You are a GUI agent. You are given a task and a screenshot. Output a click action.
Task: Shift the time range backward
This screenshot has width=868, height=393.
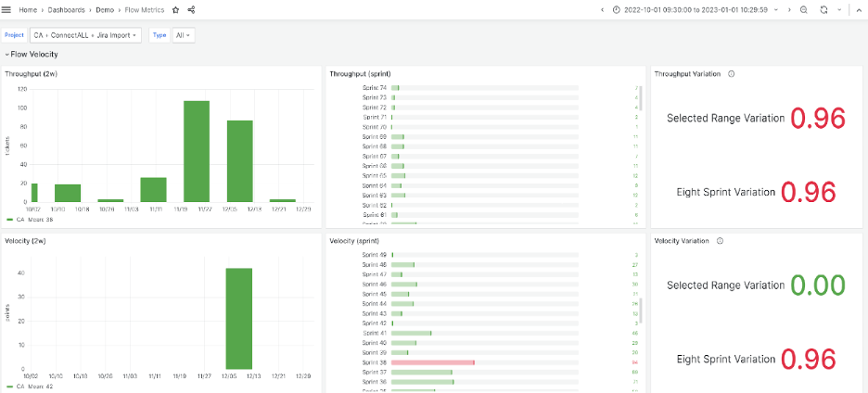point(602,9)
